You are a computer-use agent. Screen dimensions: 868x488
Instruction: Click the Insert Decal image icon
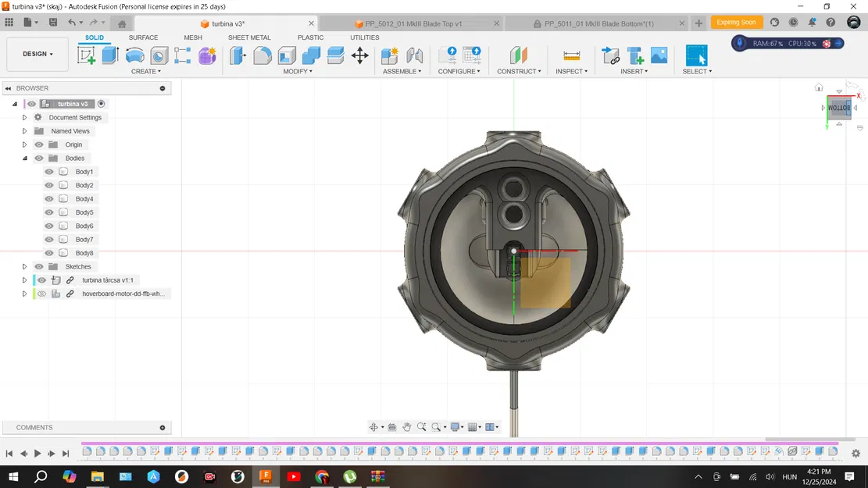[659, 55]
